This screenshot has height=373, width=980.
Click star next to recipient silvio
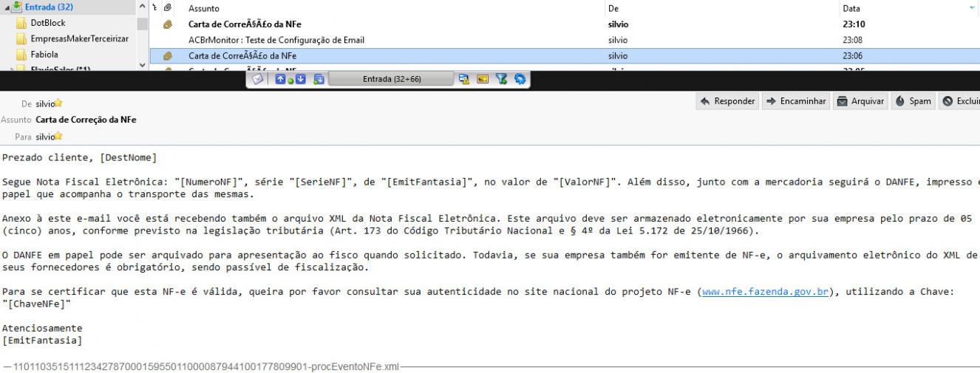click(x=58, y=135)
